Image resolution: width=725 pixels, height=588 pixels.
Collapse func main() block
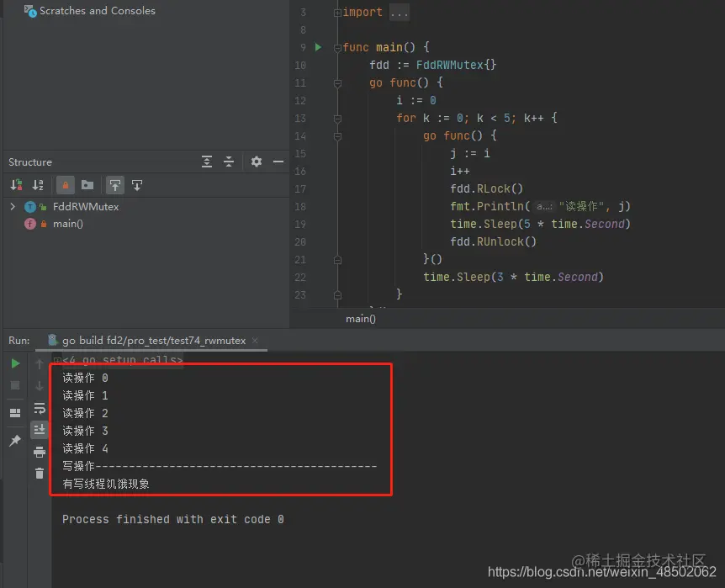click(x=337, y=48)
